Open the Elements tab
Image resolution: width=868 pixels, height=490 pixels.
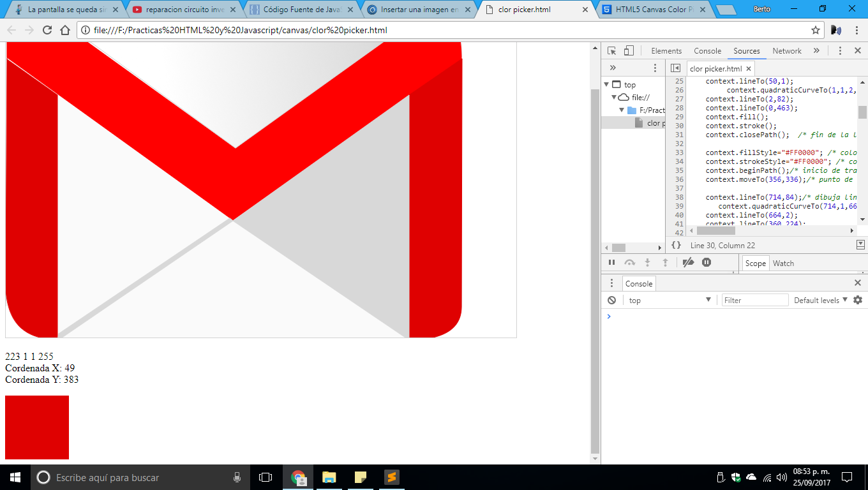tap(666, 51)
